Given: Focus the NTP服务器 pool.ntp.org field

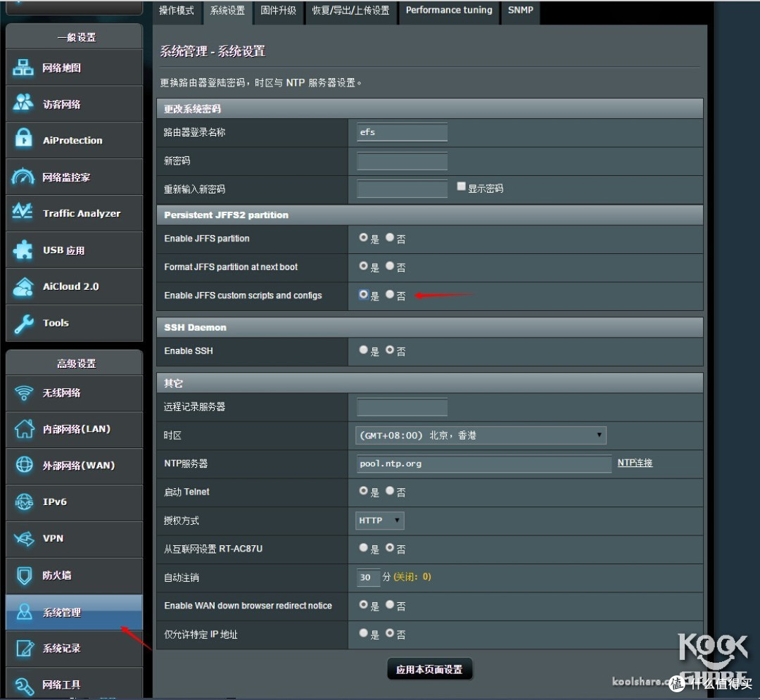Looking at the screenshot, I should tap(483, 464).
